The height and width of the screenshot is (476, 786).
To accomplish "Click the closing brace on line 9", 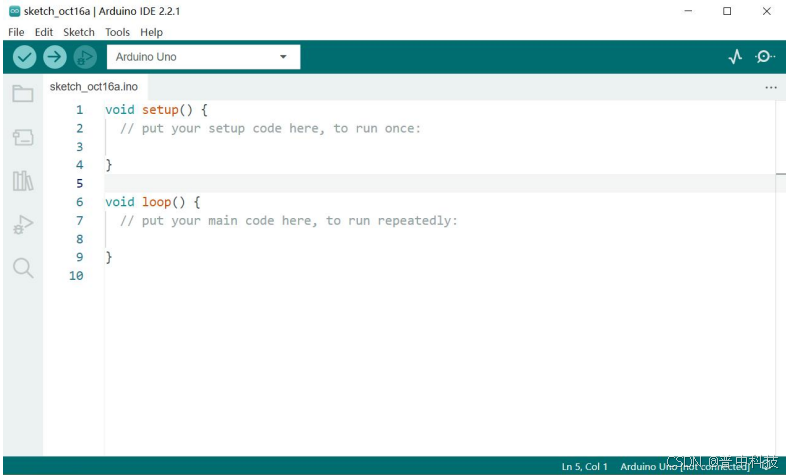I will tap(109, 258).
